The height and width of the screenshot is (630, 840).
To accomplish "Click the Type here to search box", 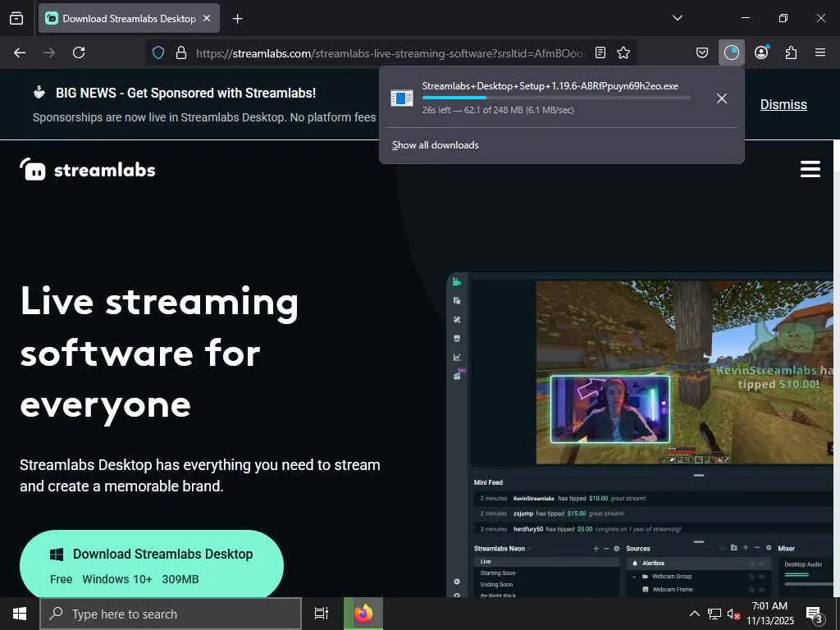I will pyautogui.click(x=171, y=614).
